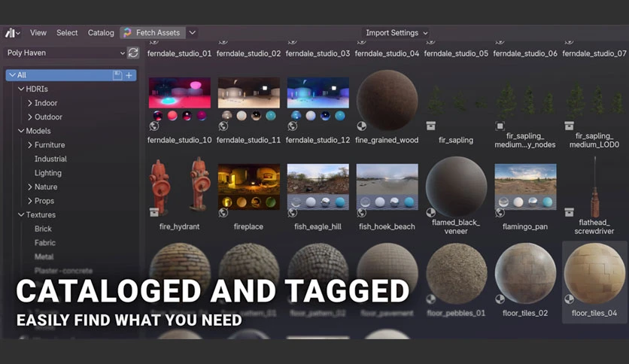
Task: Collapse the All catalog tree
Action: (13, 75)
